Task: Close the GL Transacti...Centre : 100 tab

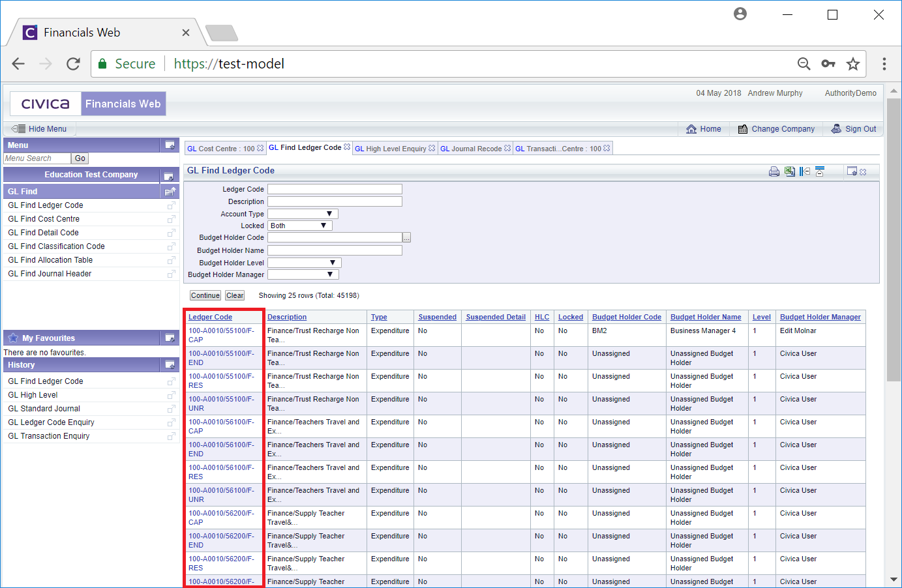Action: coord(607,149)
